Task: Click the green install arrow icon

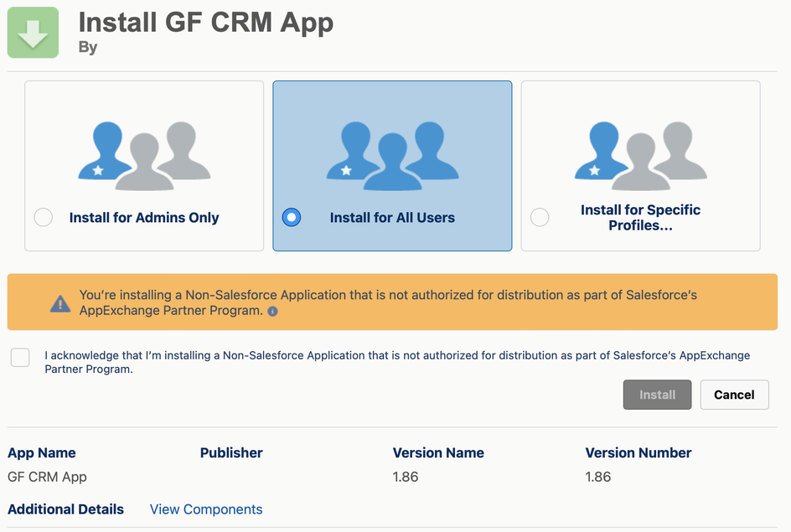Action: 33,33
